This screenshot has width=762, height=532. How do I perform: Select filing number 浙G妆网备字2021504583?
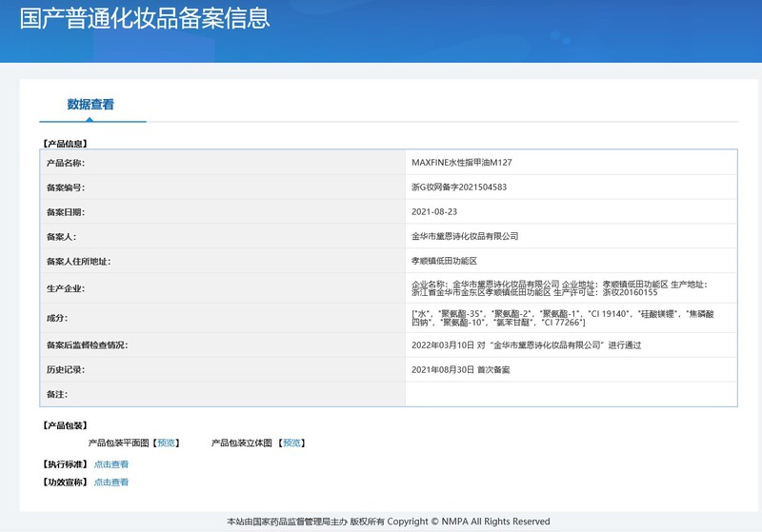[459, 187]
